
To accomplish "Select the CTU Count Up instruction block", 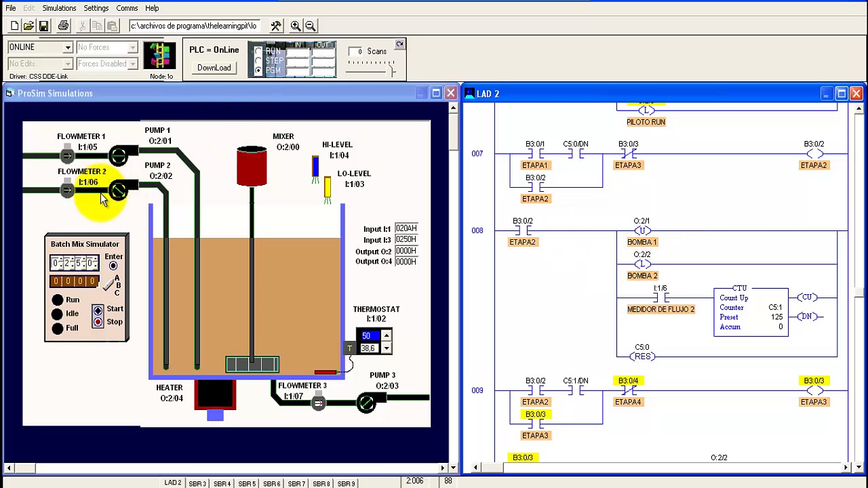I will 751,312.
